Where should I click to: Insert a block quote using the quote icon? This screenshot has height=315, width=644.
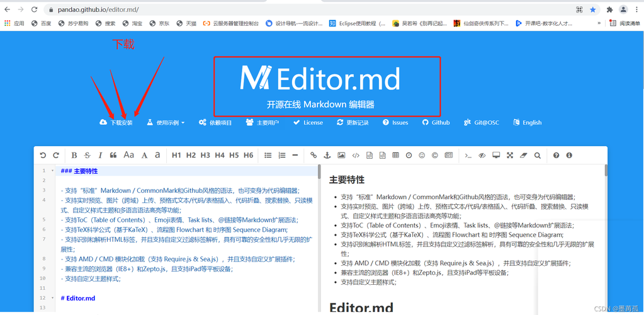click(x=113, y=156)
